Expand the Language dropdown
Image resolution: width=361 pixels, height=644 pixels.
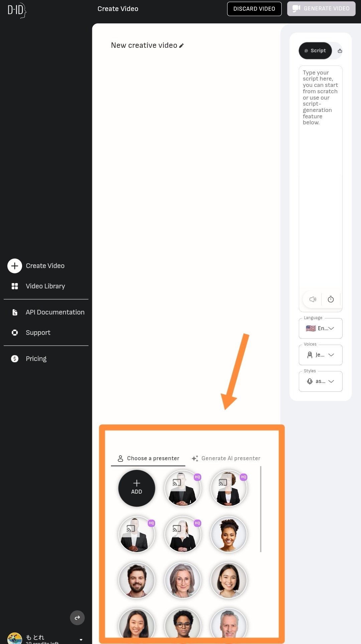point(321,329)
